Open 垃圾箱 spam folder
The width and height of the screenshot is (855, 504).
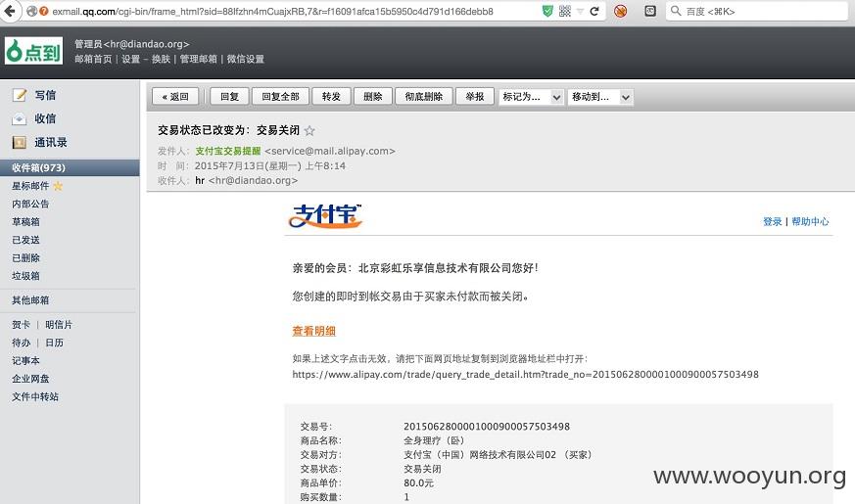pyautogui.click(x=25, y=276)
